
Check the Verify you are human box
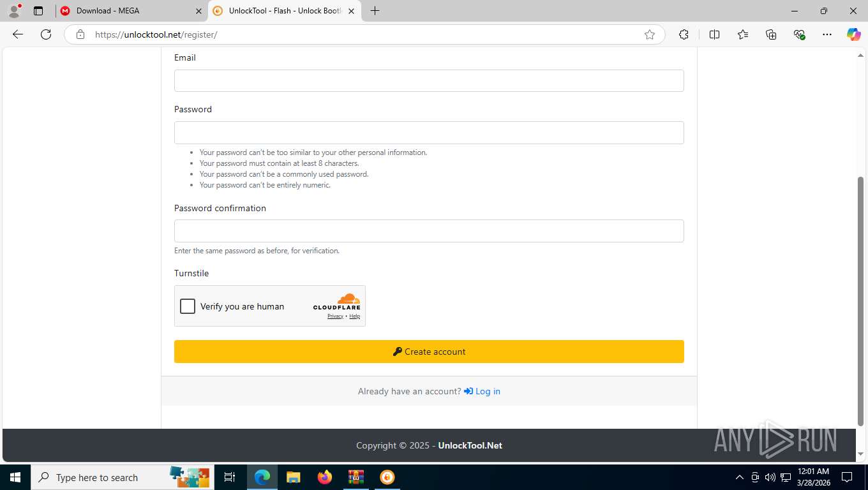[188, 306]
